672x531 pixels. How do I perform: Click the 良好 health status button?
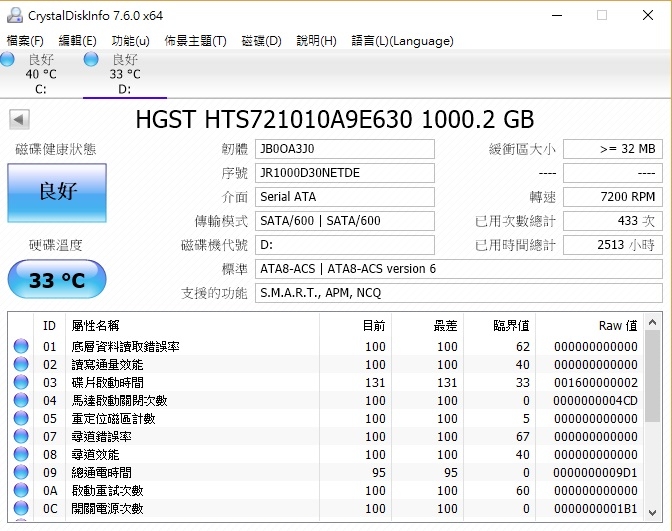coord(57,193)
